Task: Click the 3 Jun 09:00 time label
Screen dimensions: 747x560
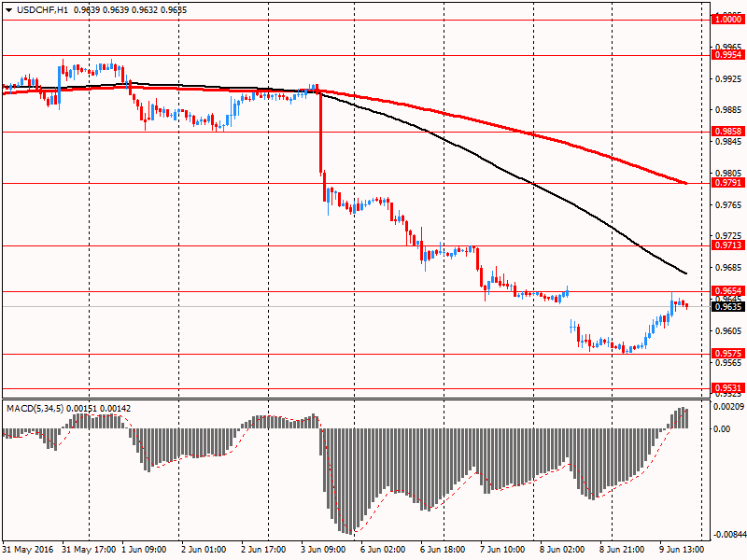Action: [x=323, y=550]
